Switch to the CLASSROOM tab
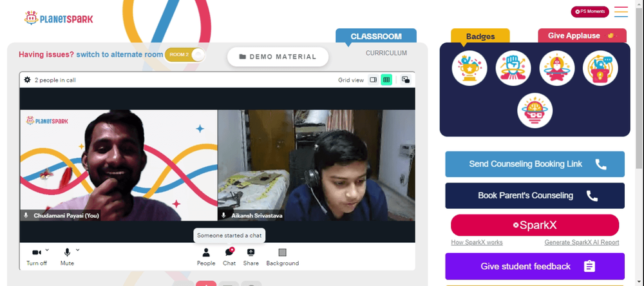Screen dimensions: 644x286 (x=376, y=36)
